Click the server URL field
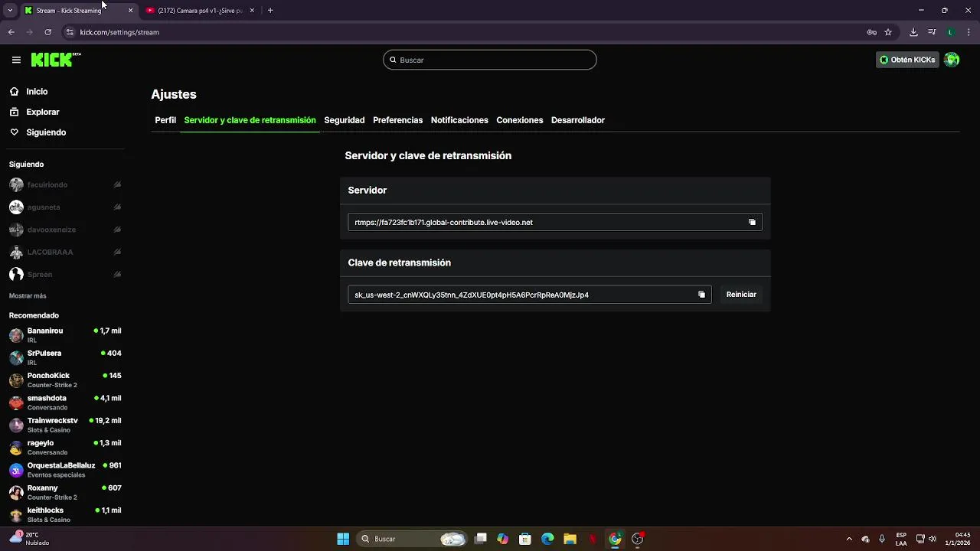980x551 pixels. tap(555, 222)
